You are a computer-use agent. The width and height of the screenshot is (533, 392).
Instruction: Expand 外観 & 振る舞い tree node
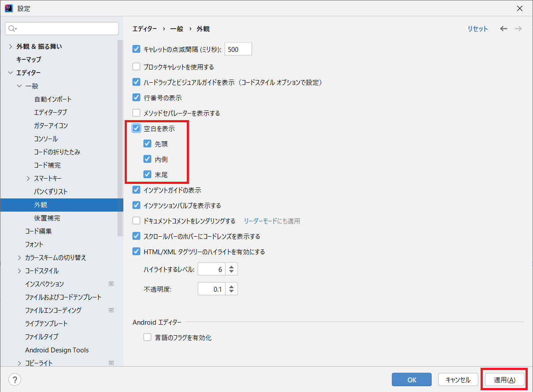tap(11, 46)
